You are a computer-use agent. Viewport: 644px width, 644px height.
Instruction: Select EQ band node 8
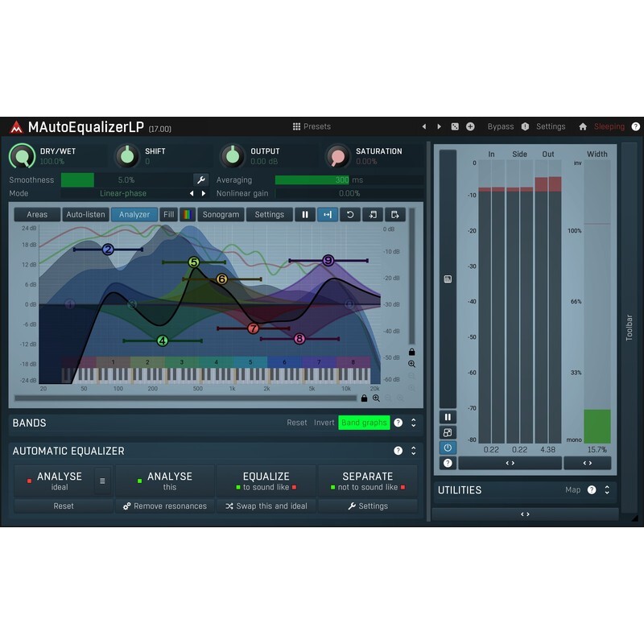pyautogui.click(x=299, y=339)
